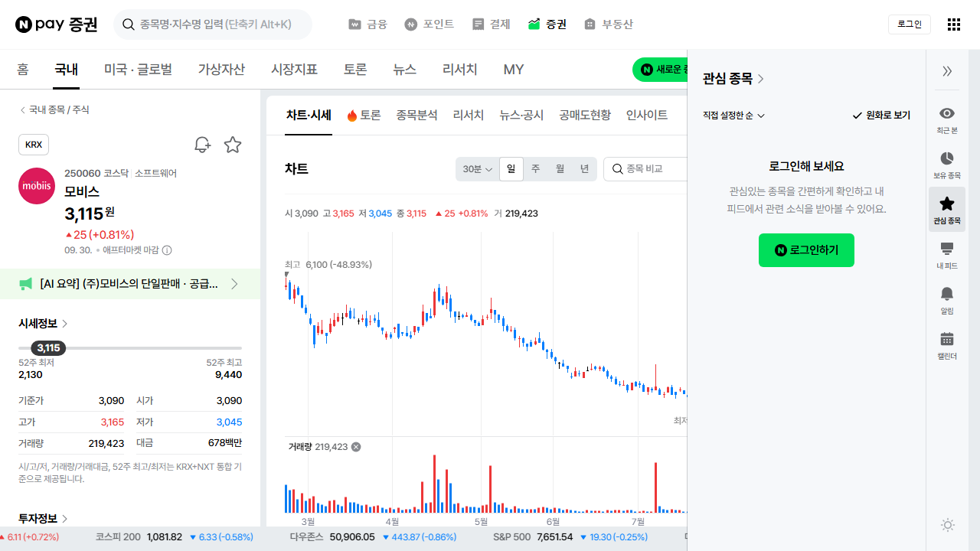The image size is (980, 551).
Task: Open the 가상자산 navigation menu
Action: pyautogui.click(x=221, y=70)
